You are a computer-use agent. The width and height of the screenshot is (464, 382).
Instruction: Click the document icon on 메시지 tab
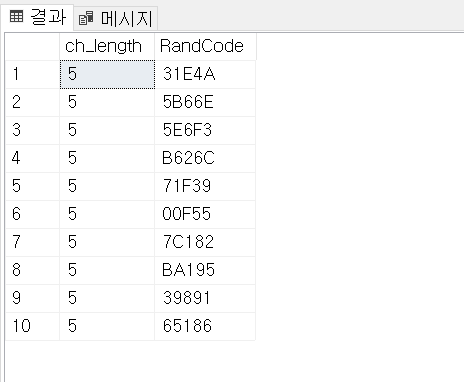point(86,18)
